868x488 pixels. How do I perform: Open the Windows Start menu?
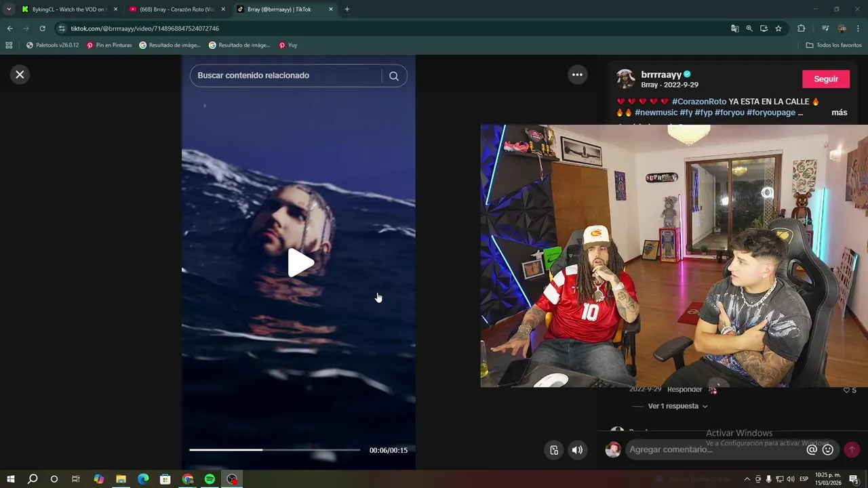pyautogui.click(x=11, y=479)
